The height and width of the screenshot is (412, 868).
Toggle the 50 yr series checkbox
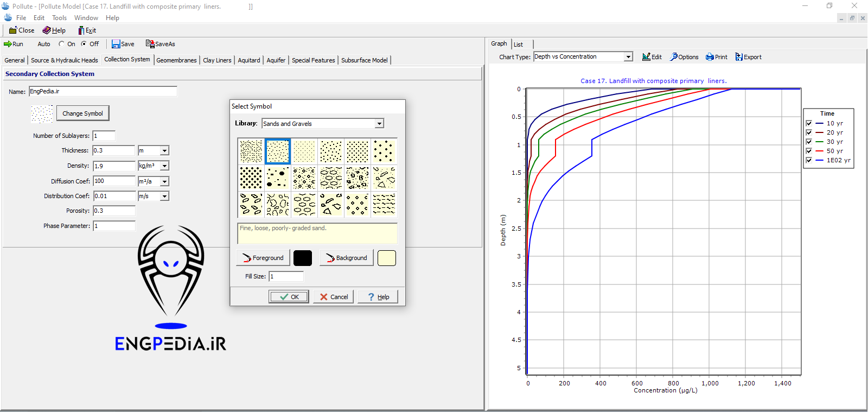coord(809,151)
